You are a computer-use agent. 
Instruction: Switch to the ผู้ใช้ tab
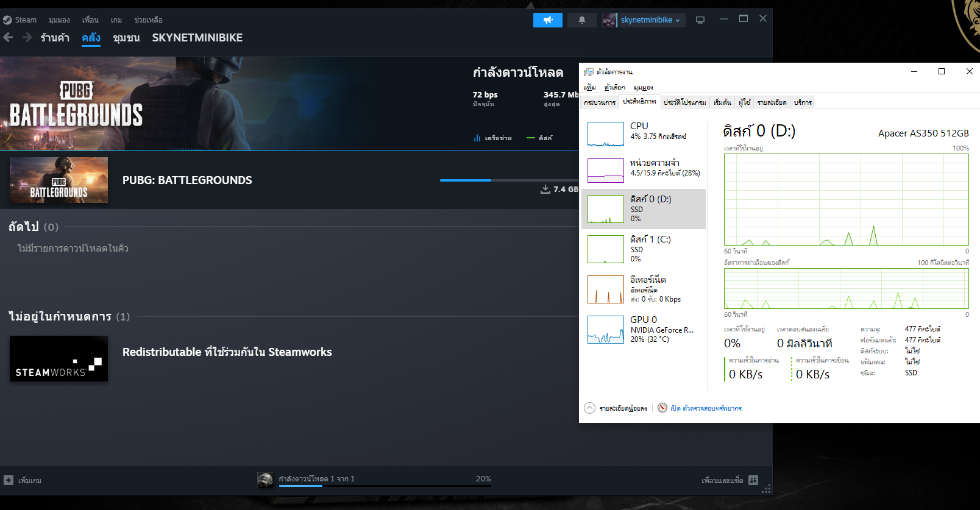click(744, 102)
